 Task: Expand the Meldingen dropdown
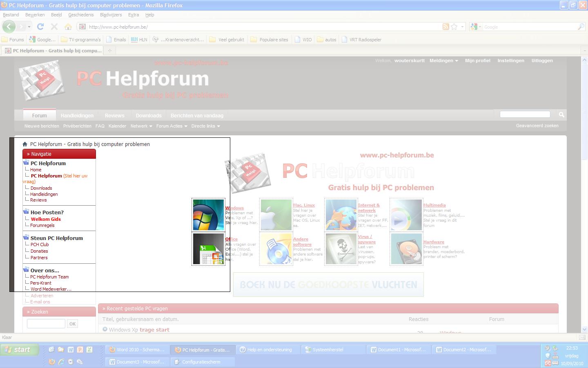pos(443,61)
